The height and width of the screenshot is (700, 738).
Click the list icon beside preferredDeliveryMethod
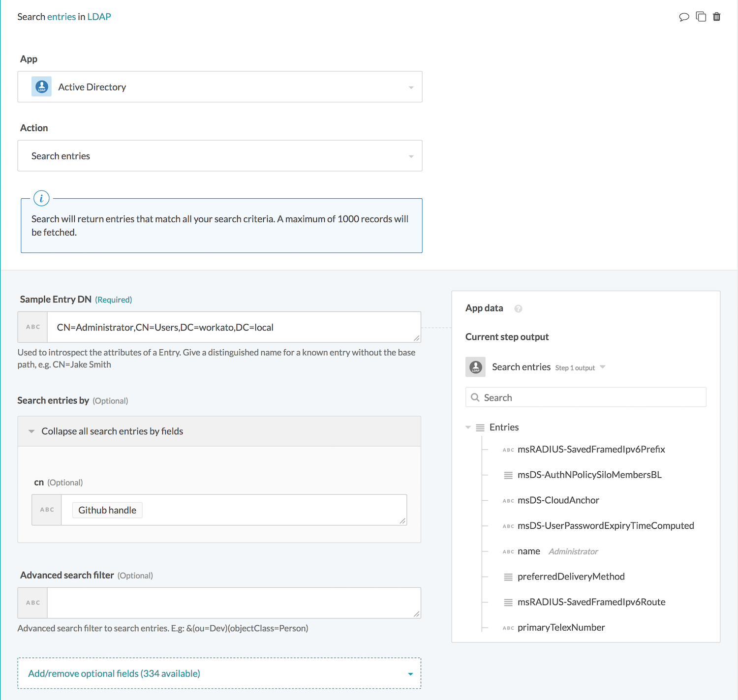pos(508,577)
